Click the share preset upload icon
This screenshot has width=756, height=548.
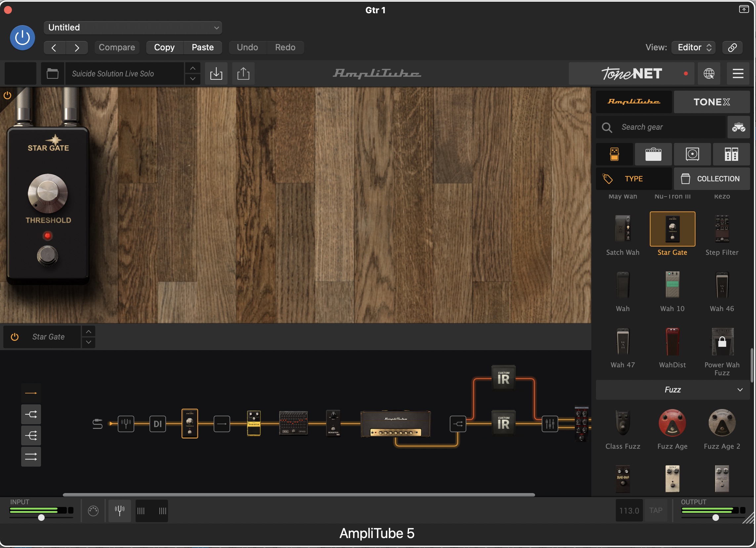243,73
